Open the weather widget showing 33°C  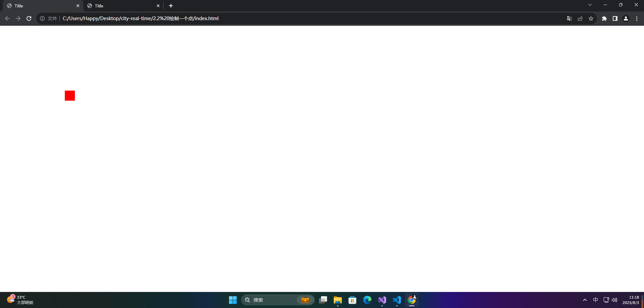click(x=20, y=300)
